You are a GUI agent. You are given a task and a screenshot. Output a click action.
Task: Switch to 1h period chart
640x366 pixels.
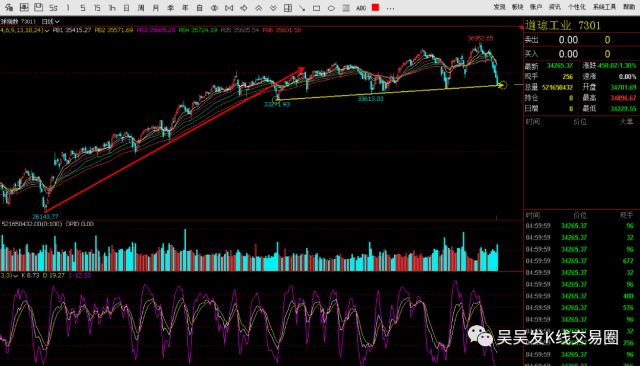click(112, 8)
